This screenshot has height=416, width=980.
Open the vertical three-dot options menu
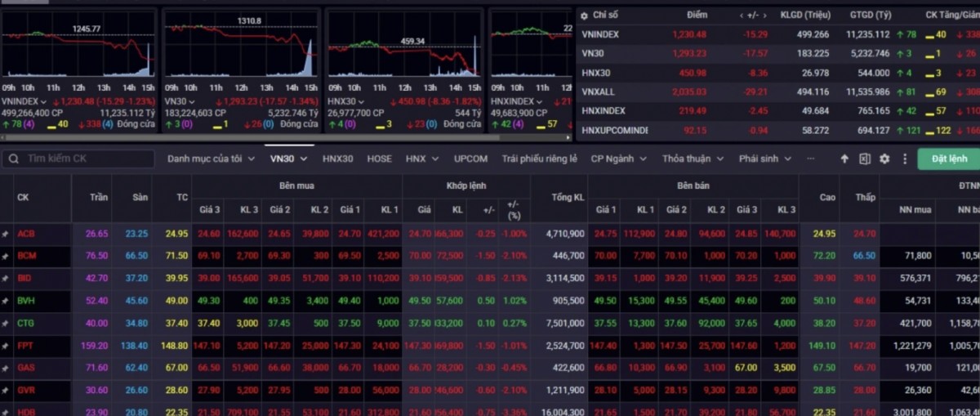(904, 159)
